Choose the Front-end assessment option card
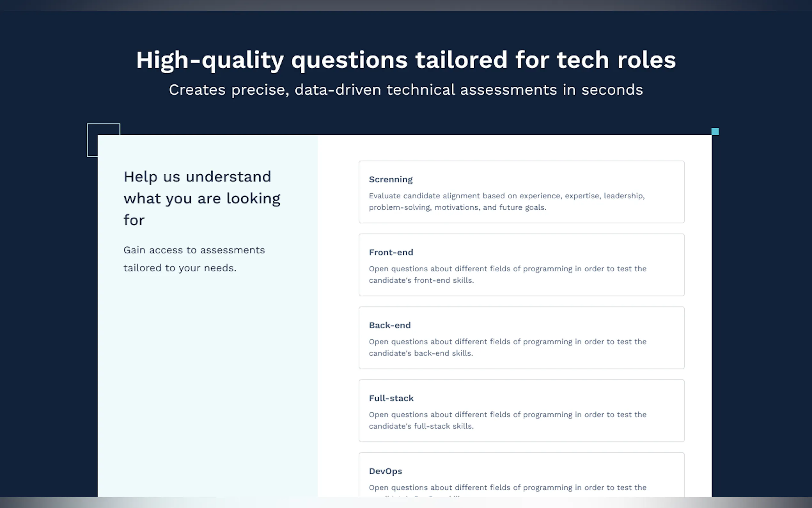The image size is (812, 508). [521, 265]
